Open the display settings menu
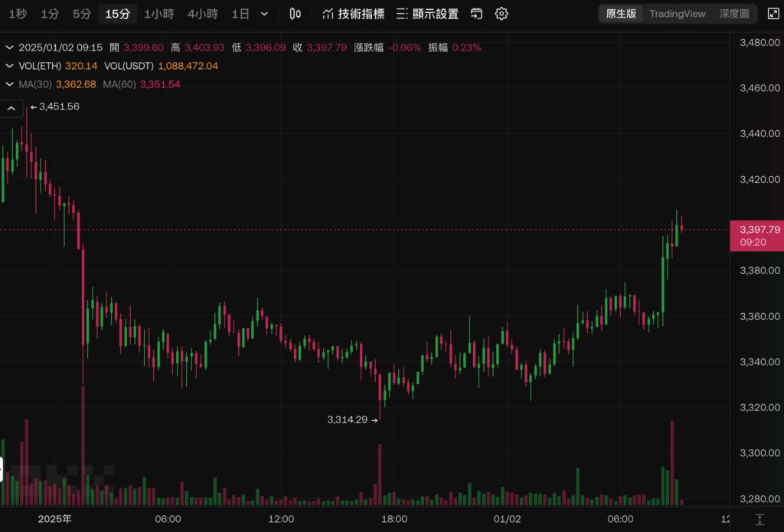The width and height of the screenshot is (784, 532). point(427,14)
